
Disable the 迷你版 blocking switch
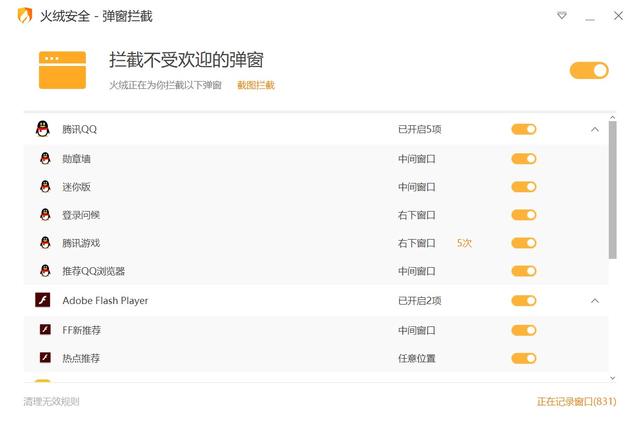[x=524, y=187]
